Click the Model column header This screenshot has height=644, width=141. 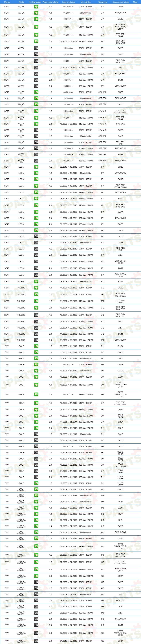21,2
